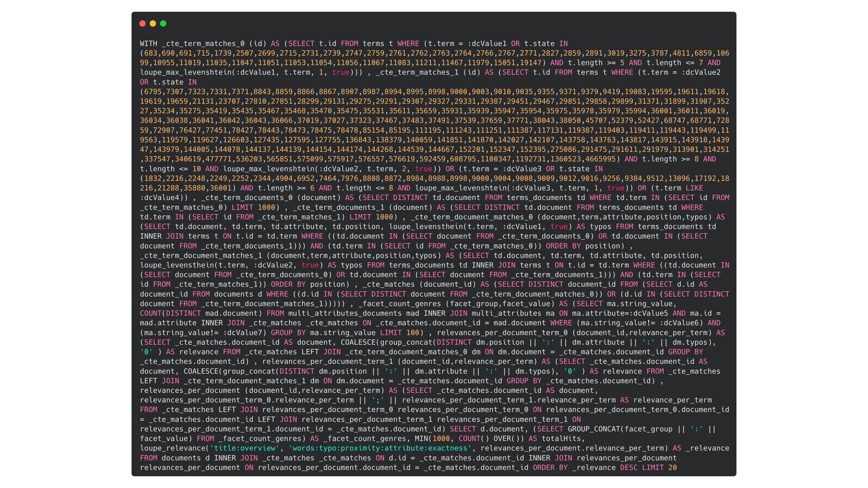Click the LIKE keyword
Screen dimensions: 868x488
click(694, 188)
